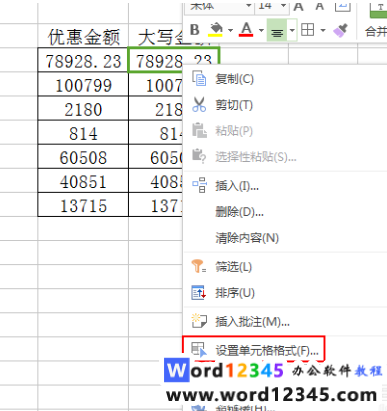Click the comment note icon
This screenshot has width=387, height=411.
point(199,321)
